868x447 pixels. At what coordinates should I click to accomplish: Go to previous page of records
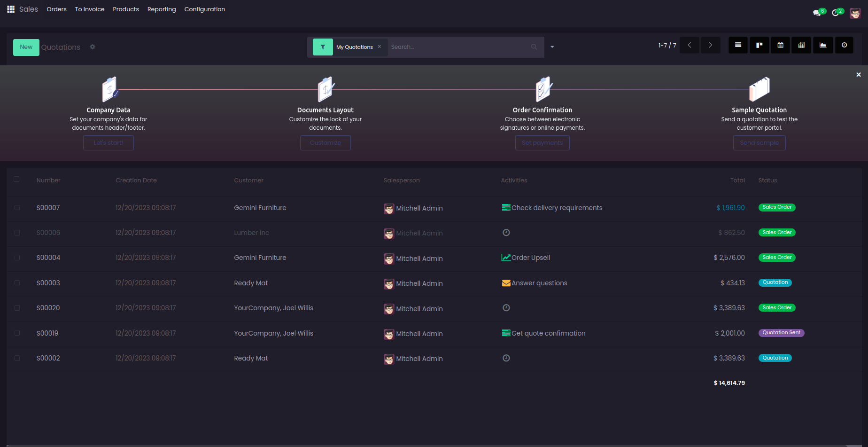(x=690, y=45)
